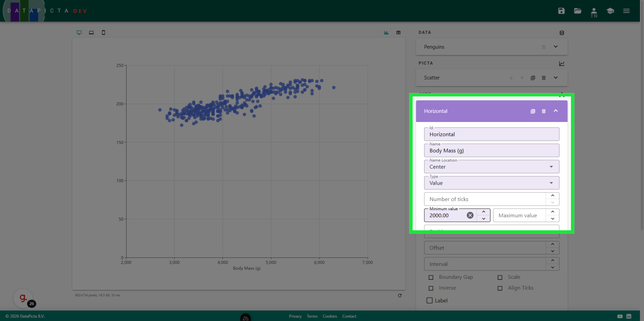
Task: Switch to laptop preview device icon
Action: point(91,33)
